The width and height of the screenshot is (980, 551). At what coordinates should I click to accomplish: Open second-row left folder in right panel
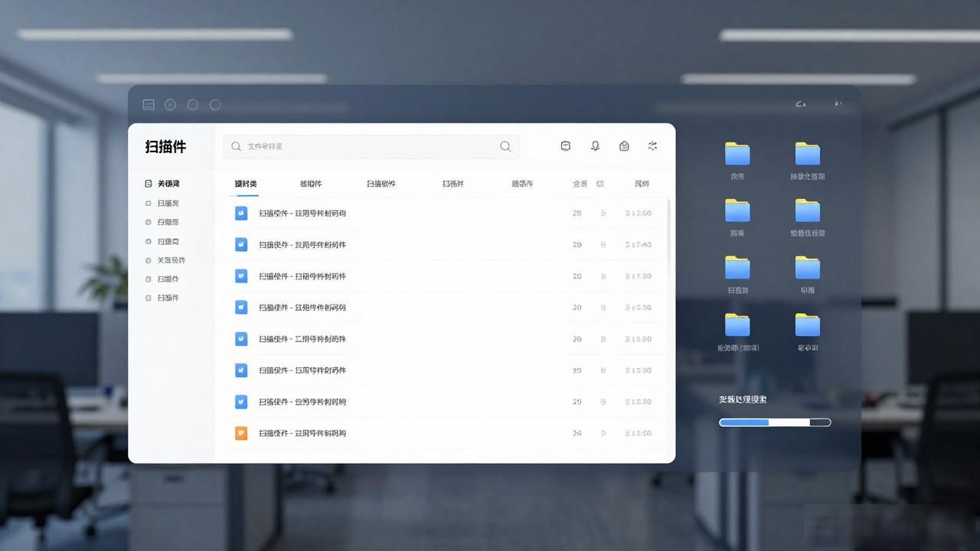coord(737,210)
